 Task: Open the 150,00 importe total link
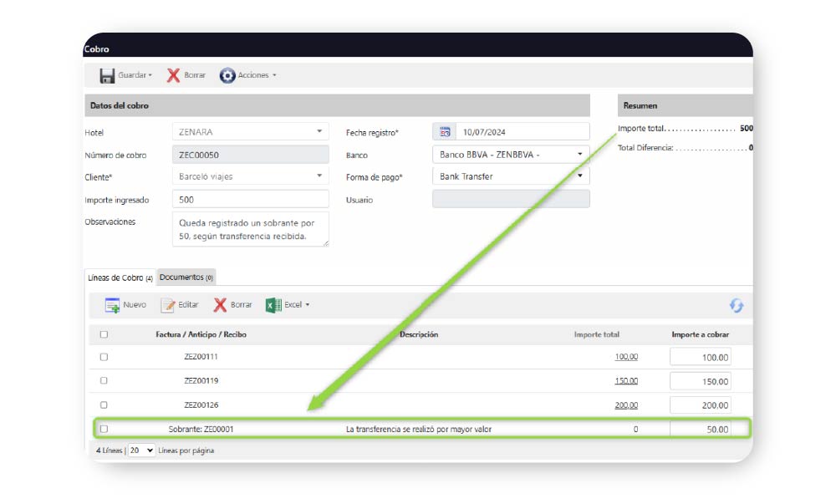626,380
